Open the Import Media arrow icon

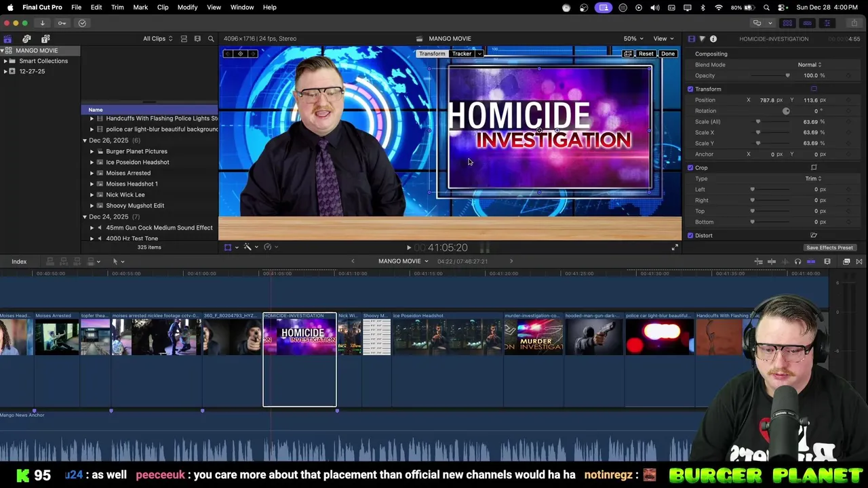[42, 23]
